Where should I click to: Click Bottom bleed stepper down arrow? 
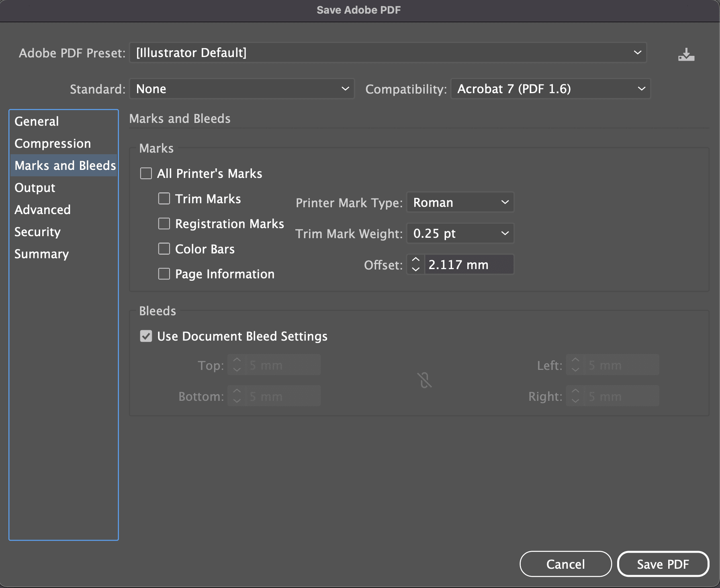pyautogui.click(x=237, y=401)
